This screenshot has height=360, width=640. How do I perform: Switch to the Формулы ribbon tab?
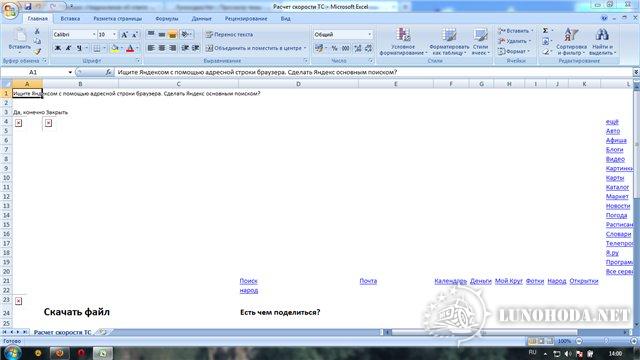tap(167, 19)
